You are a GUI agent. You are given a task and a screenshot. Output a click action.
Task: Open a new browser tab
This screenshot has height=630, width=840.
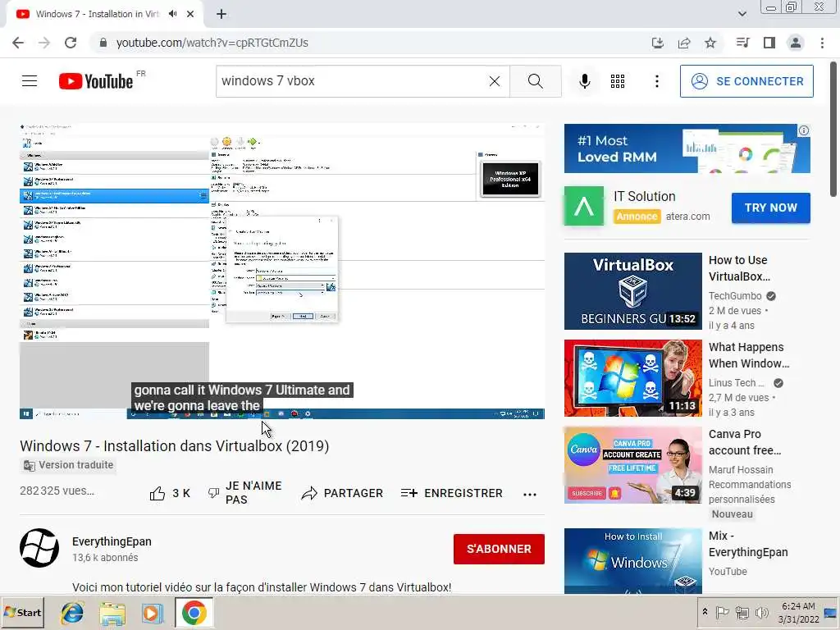pyautogui.click(x=221, y=14)
